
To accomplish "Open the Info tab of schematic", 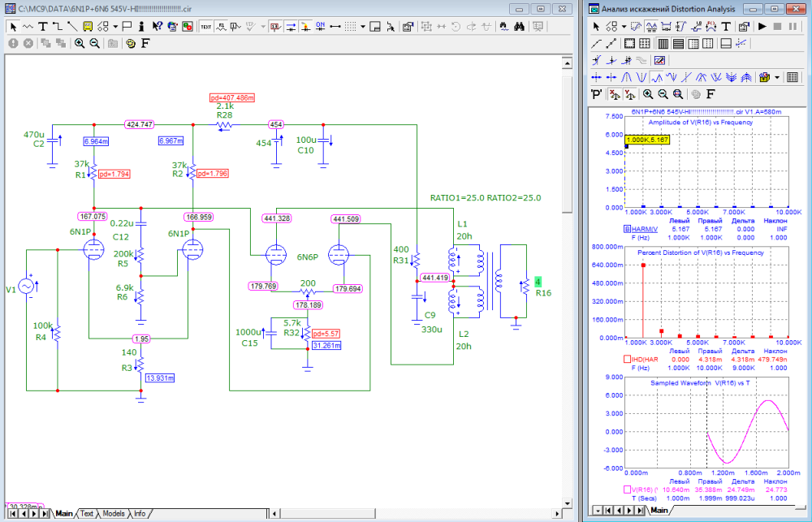I will (x=140, y=514).
